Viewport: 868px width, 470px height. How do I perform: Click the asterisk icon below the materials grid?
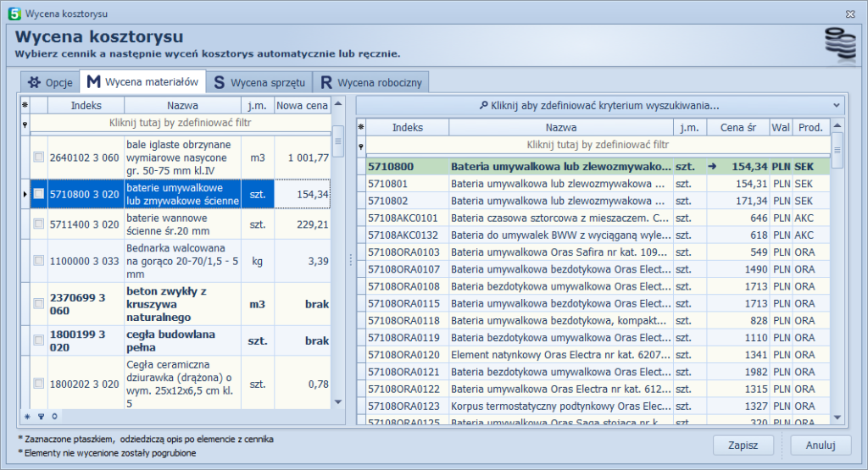coord(27,417)
